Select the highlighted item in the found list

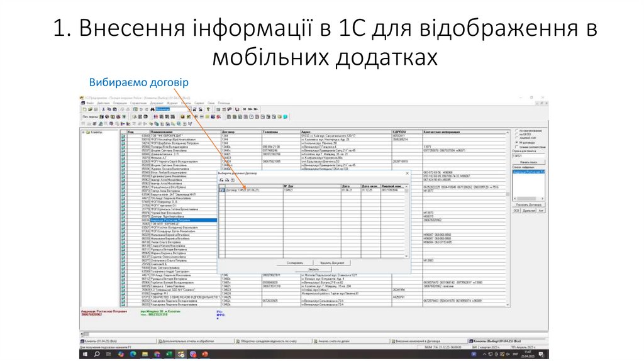coord(528,172)
